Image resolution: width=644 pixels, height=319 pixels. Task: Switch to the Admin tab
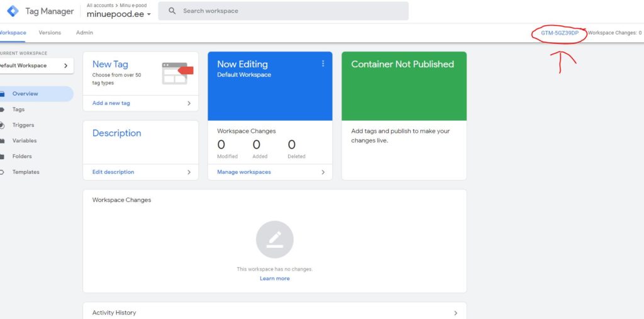[x=84, y=33]
